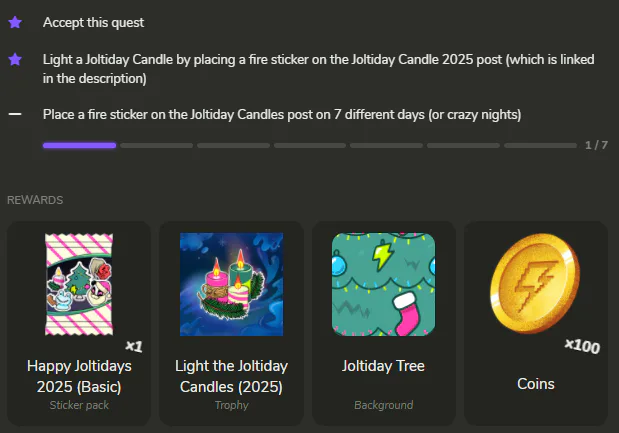
Task: Click the last empty progress bar segment
Action: 540,145
